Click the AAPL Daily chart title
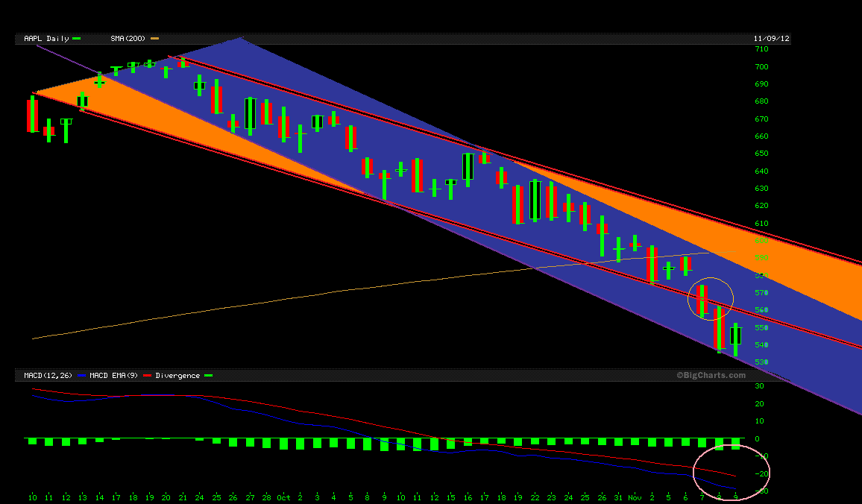 click(46, 39)
